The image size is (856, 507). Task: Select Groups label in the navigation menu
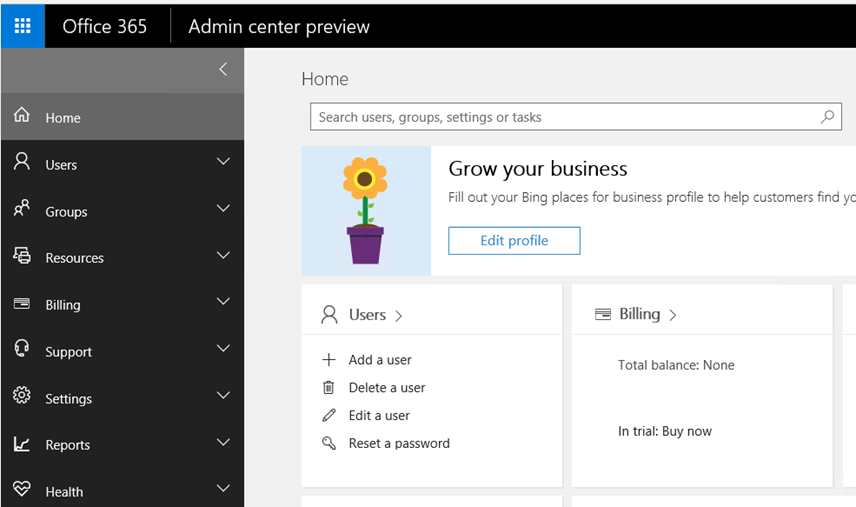pos(66,212)
